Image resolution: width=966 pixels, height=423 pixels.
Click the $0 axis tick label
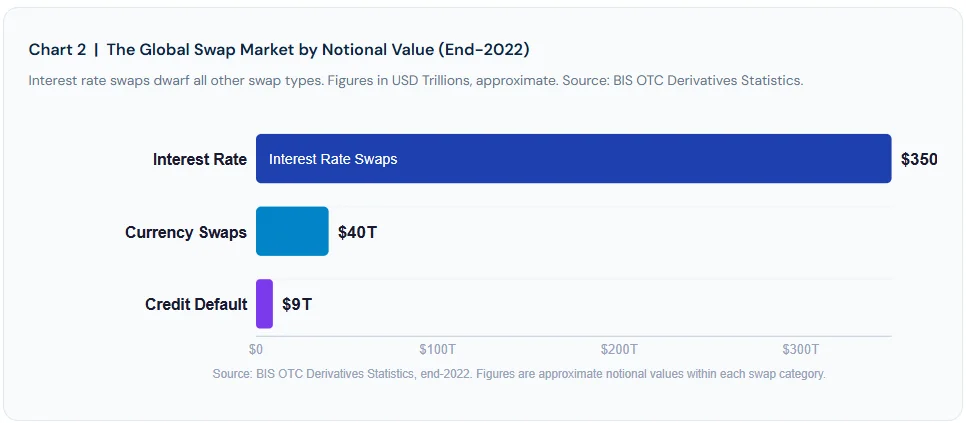[x=256, y=350]
